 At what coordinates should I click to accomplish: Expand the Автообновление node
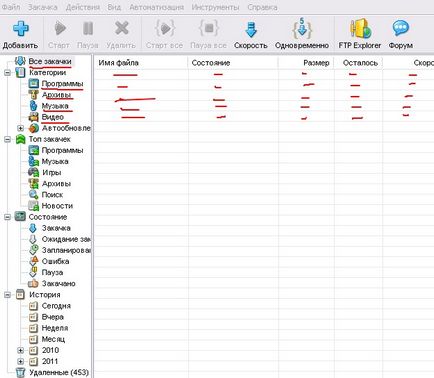coord(20,128)
